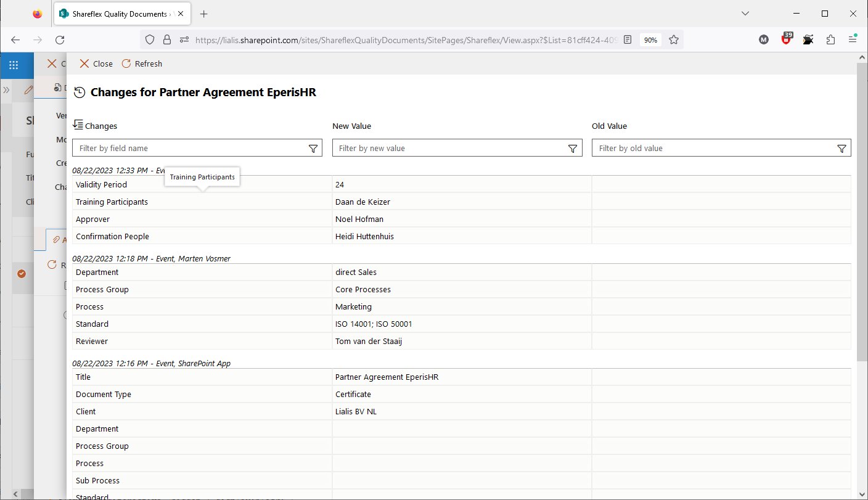Bookmark this page with the star icon
The height and width of the screenshot is (500, 868).
coord(674,39)
